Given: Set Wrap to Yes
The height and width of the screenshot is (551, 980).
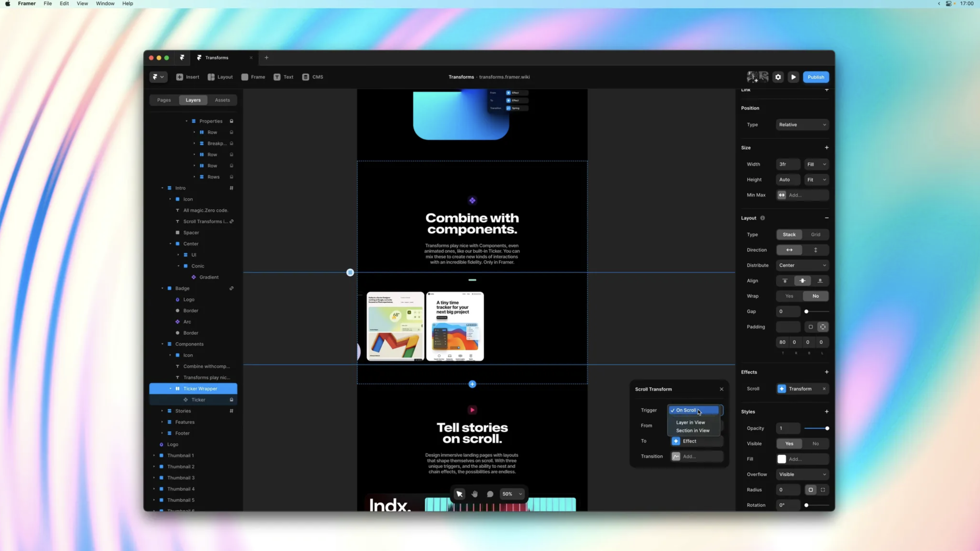Looking at the screenshot, I should 789,296.
